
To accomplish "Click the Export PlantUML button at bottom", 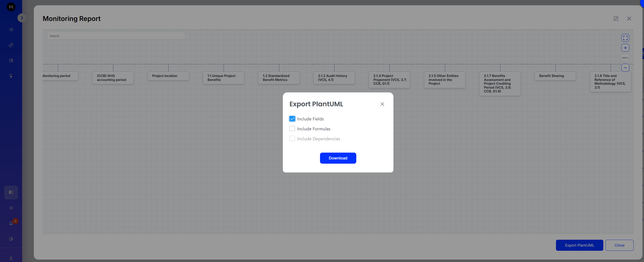I will click(x=579, y=245).
